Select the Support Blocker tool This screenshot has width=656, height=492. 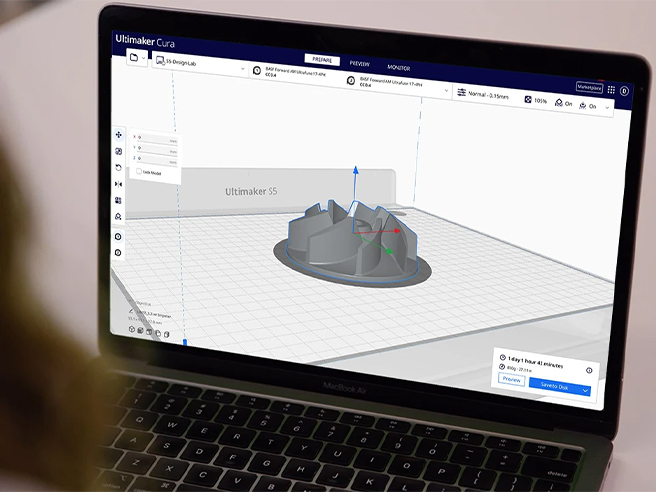[x=119, y=216]
